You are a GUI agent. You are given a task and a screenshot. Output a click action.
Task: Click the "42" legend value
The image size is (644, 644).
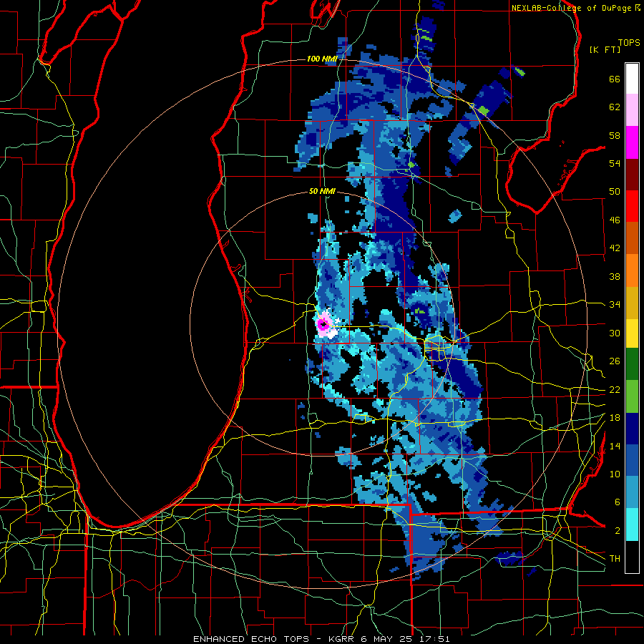coord(615,248)
